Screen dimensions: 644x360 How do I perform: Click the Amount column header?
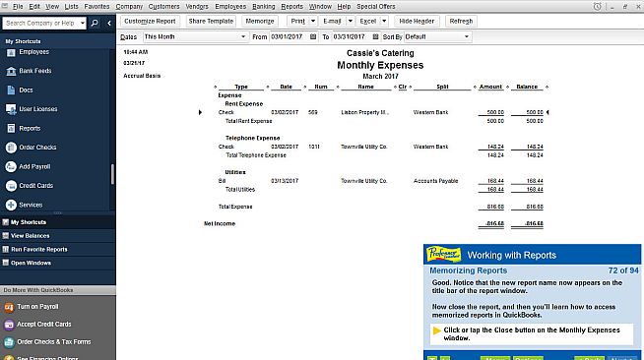490,87
